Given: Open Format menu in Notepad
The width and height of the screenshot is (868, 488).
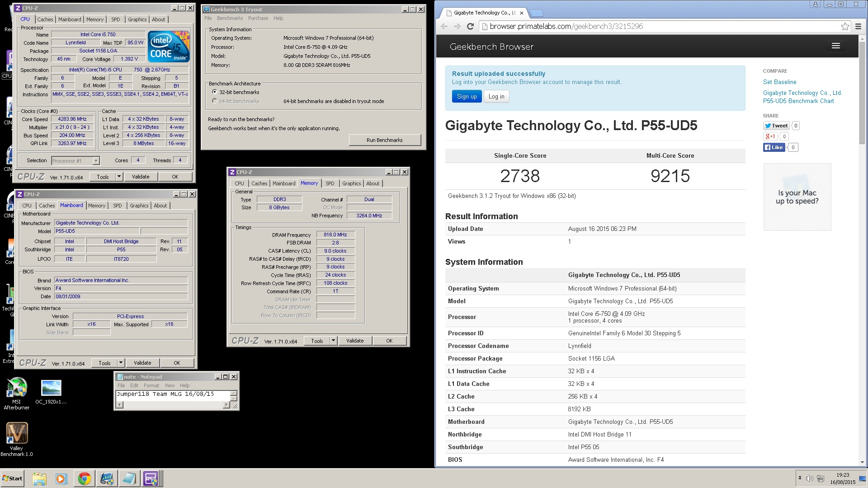Looking at the screenshot, I should click(151, 385).
